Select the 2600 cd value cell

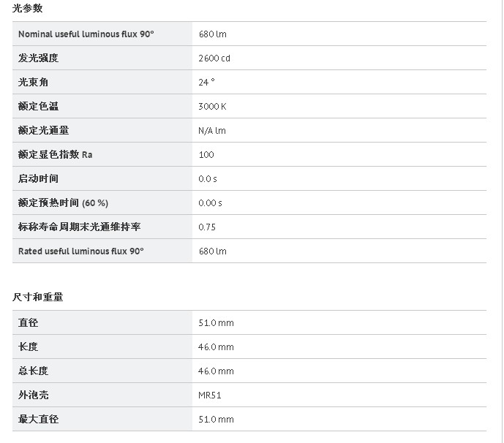(214, 58)
